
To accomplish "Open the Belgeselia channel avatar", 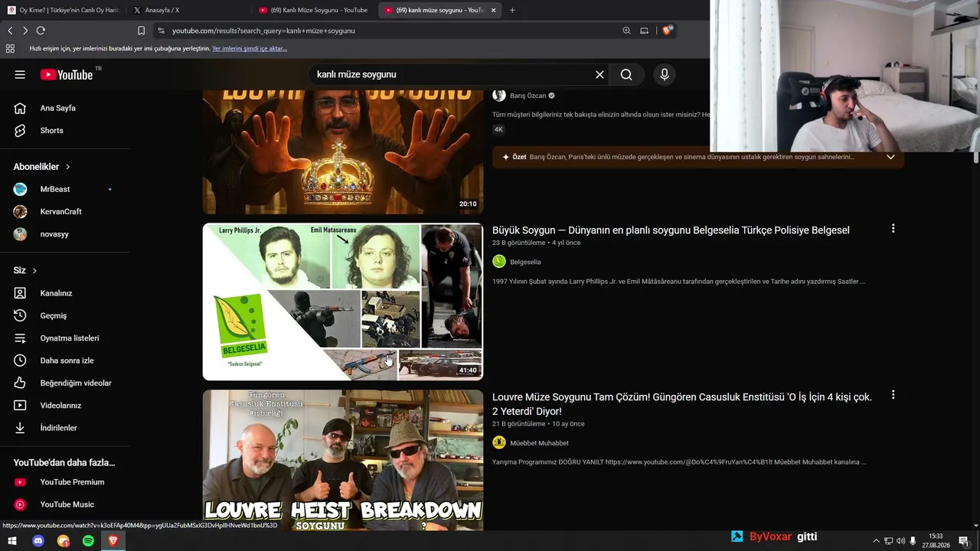I will 499,262.
